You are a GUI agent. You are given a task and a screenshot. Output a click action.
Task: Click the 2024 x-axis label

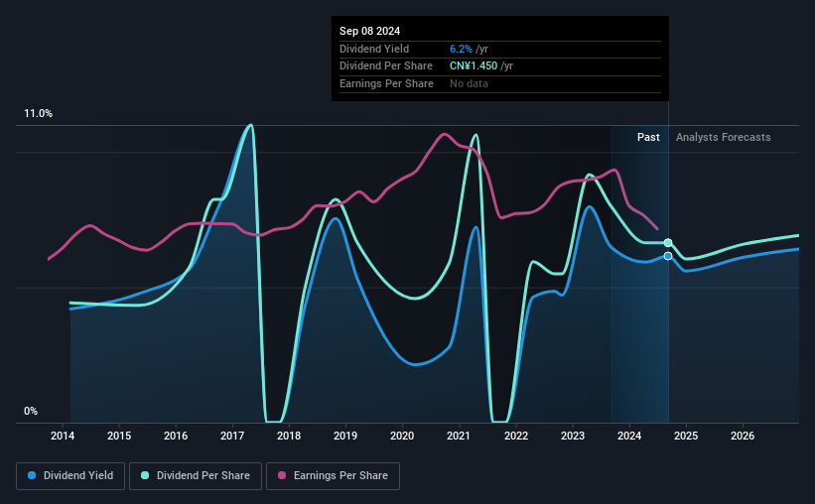point(629,436)
